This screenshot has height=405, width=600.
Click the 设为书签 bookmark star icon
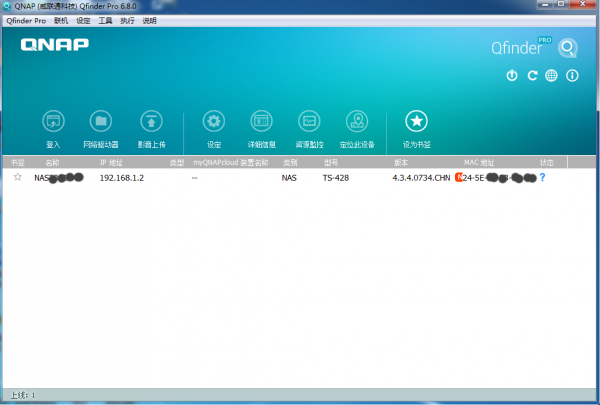[x=415, y=122]
